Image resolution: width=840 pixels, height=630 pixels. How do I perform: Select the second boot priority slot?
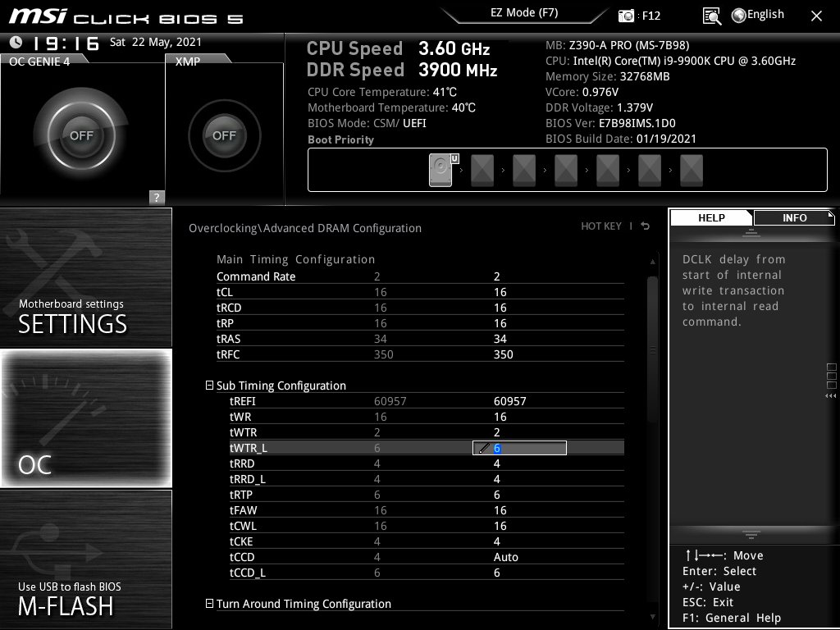tap(482, 171)
